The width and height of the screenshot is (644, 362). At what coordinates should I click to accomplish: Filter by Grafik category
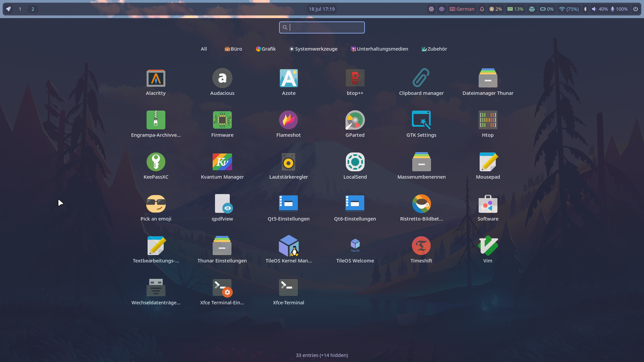(x=266, y=49)
